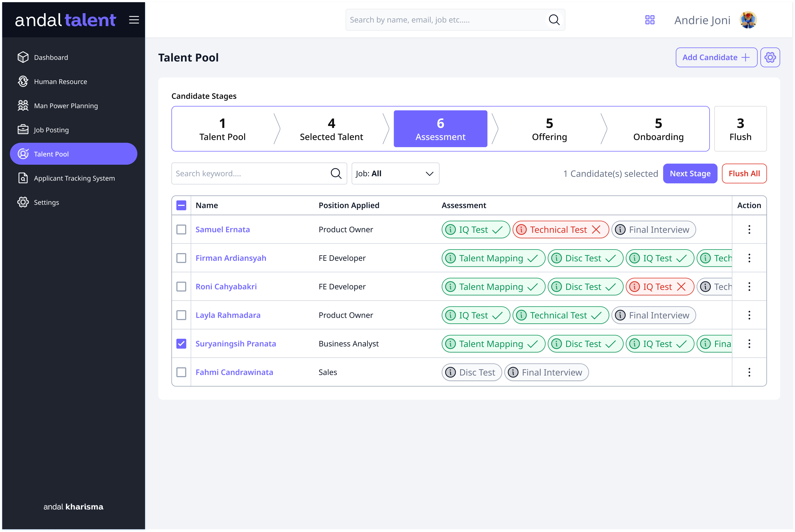The image size is (795, 532).
Task: Click the Next Stage button
Action: (x=690, y=173)
